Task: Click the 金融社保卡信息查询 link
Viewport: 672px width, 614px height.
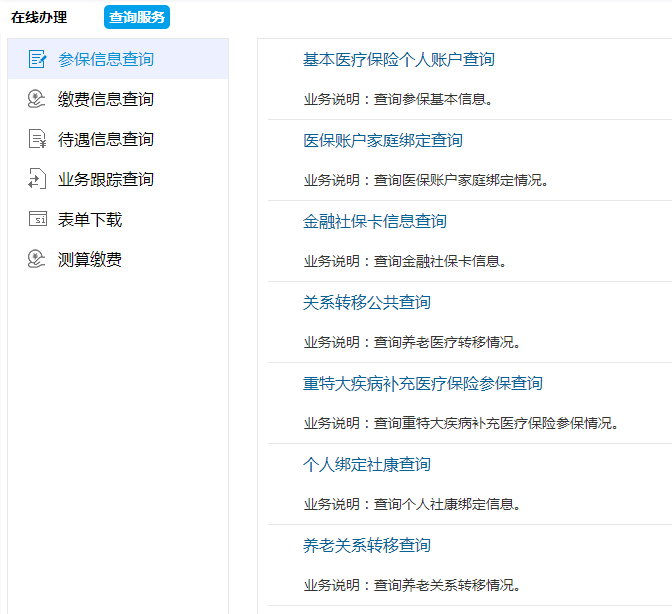Action: 375,221
